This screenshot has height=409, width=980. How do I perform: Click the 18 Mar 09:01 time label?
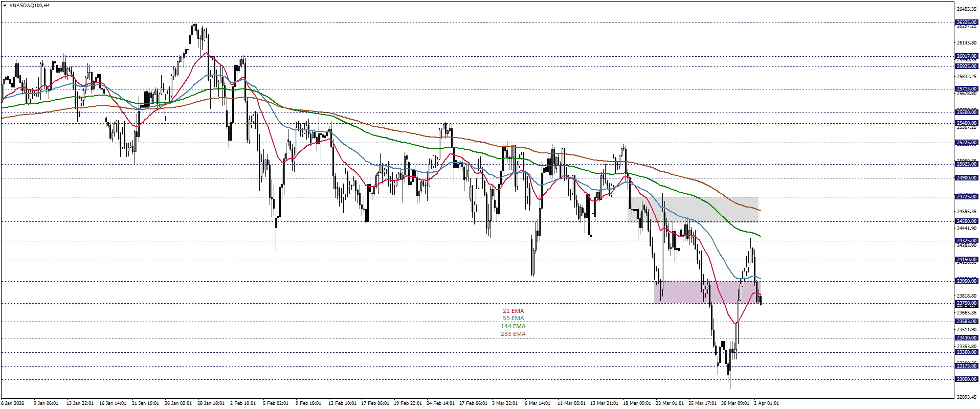637,403
